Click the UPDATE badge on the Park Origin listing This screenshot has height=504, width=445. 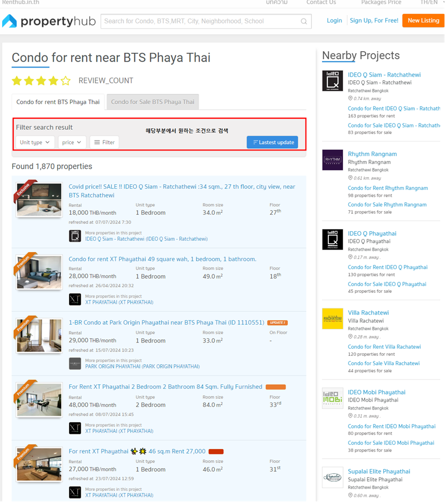(277, 322)
